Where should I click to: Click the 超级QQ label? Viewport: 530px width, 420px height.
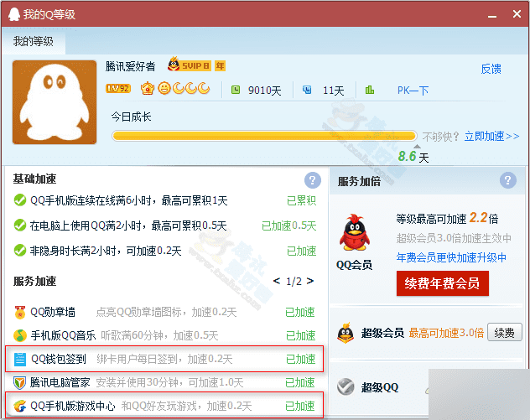380,387
